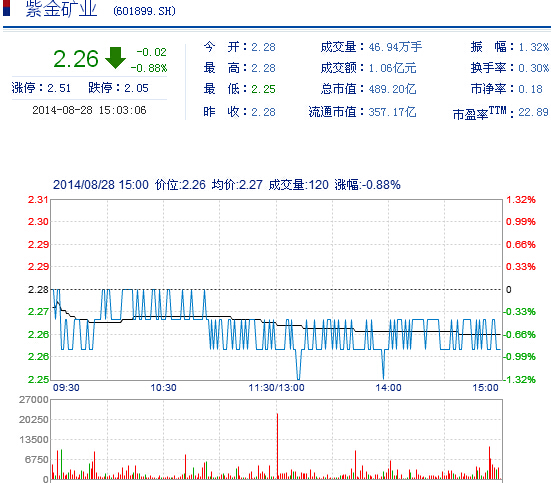
Task: Click the 0.99% right-axis label
Action: coord(521,222)
